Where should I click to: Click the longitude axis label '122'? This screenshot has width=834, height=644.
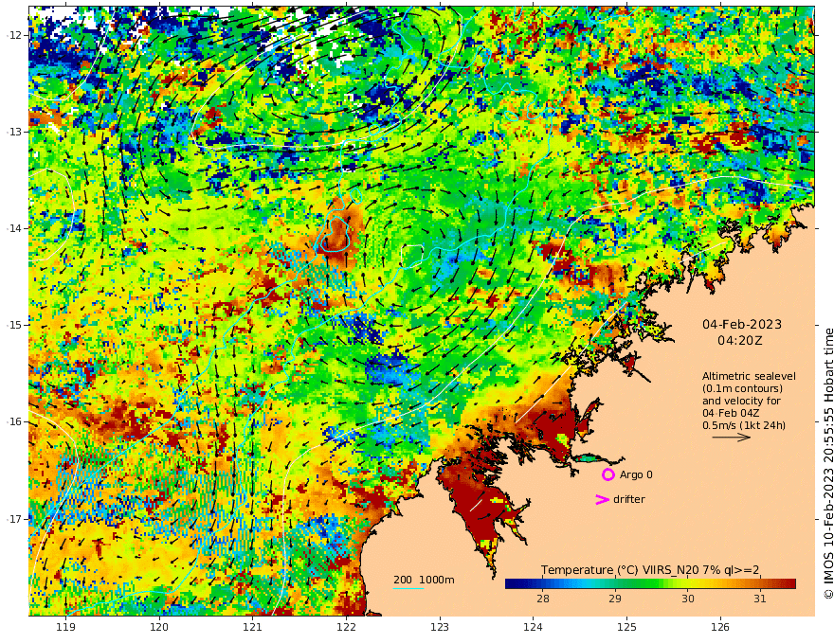tap(346, 627)
